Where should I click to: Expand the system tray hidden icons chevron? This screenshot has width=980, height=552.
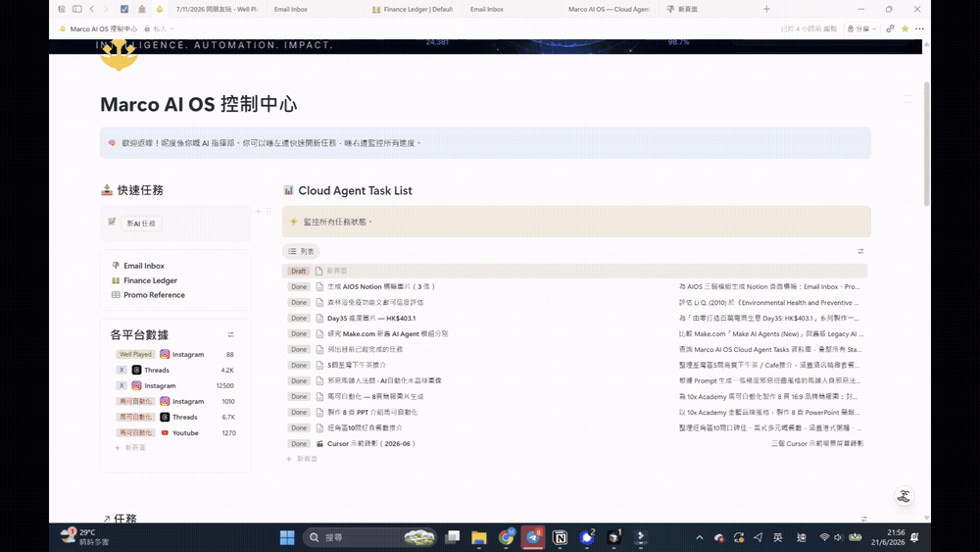pos(700,537)
